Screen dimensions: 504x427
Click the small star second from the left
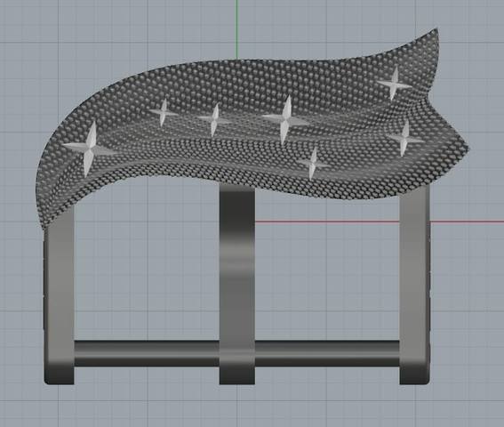click(x=164, y=113)
